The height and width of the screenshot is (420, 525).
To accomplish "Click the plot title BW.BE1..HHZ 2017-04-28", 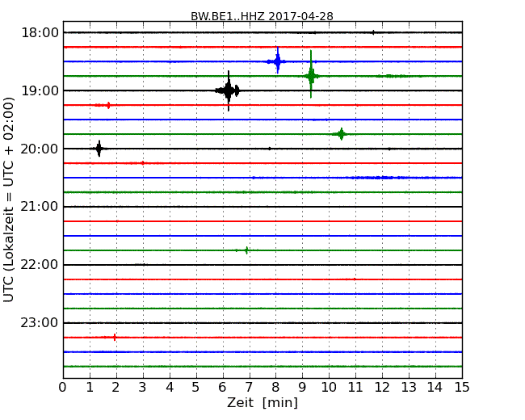I will tap(262, 16).
